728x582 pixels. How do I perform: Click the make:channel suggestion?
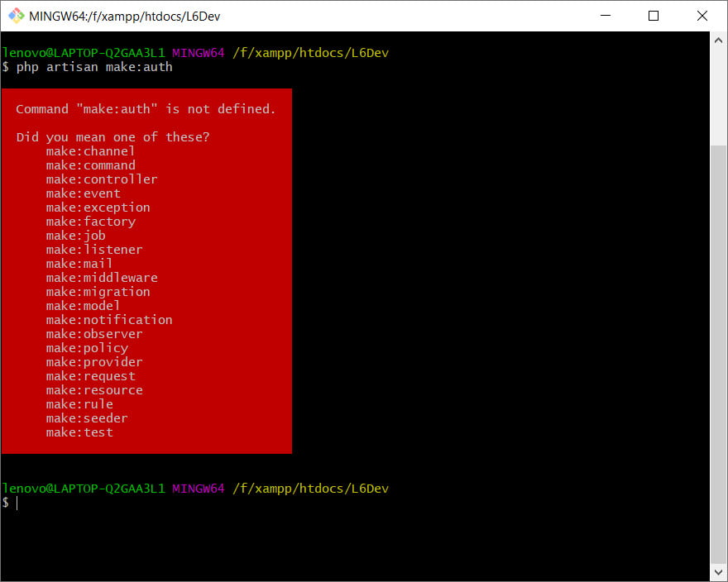pyautogui.click(x=90, y=151)
